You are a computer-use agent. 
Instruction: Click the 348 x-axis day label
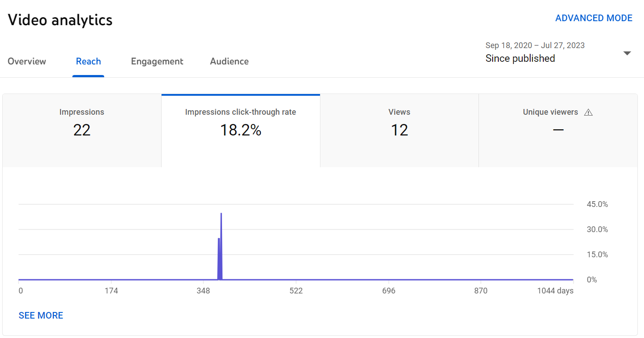point(203,291)
